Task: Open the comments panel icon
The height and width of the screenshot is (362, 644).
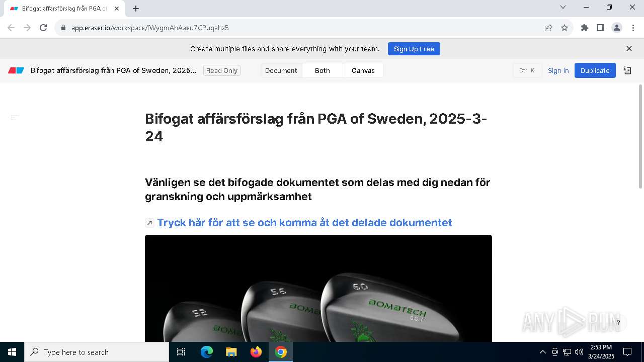Action: 627,70
